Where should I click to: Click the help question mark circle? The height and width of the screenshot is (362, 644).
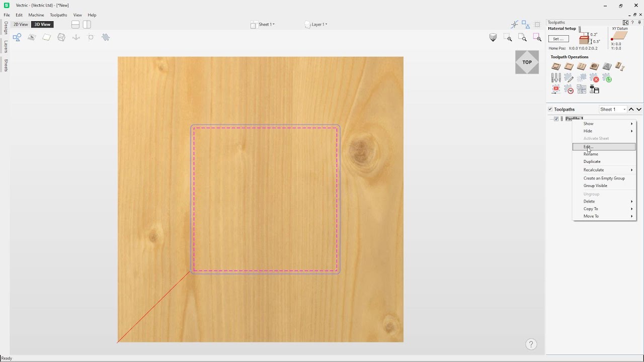[531, 344]
